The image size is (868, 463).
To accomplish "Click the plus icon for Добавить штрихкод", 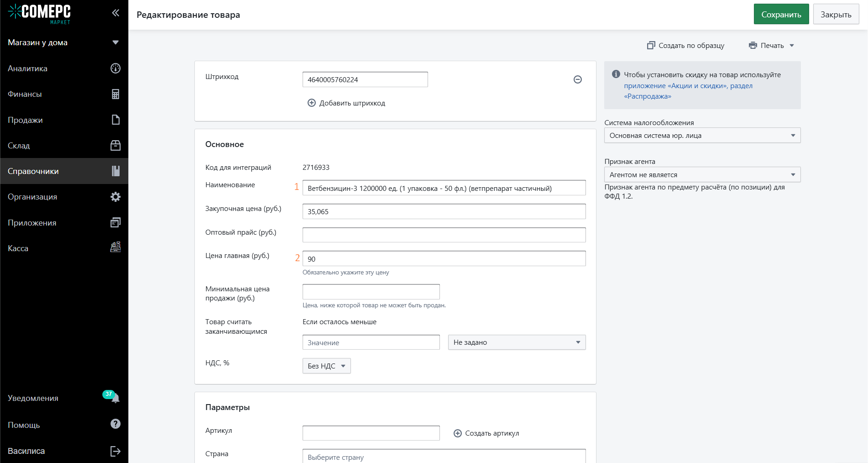I will coord(312,103).
